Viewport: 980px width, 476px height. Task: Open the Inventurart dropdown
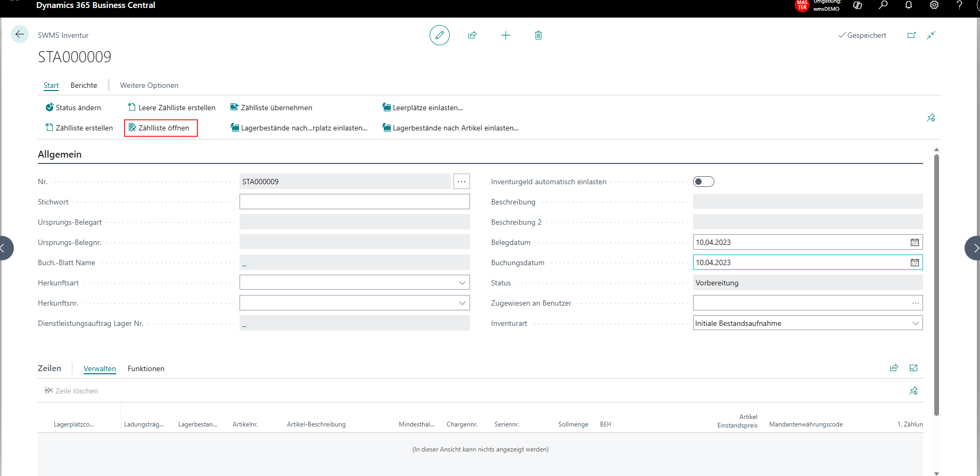click(916, 323)
